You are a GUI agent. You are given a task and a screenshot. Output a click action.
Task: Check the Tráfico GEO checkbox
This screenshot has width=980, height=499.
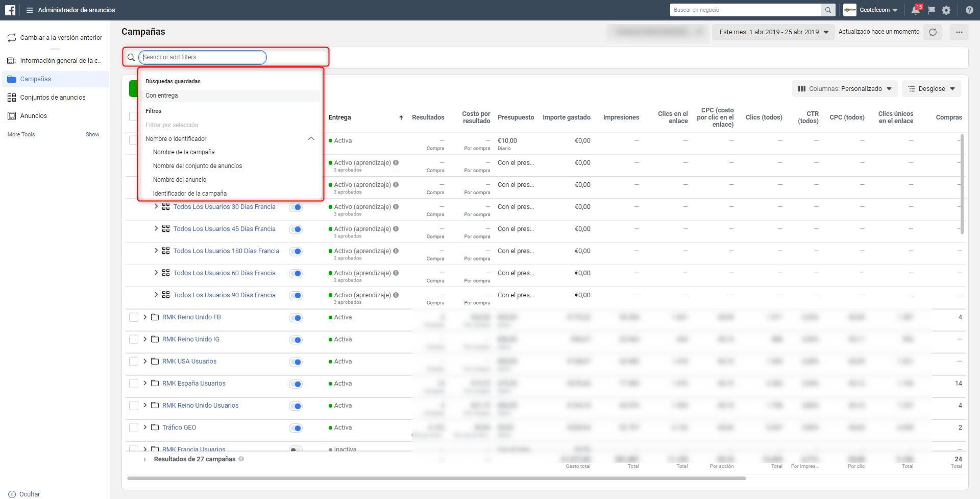[x=134, y=427]
